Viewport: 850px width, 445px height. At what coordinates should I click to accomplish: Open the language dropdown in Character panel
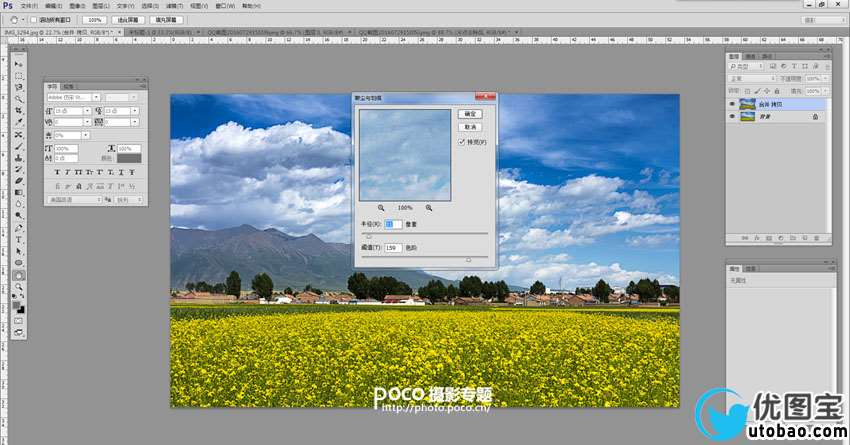click(x=74, y=200)
